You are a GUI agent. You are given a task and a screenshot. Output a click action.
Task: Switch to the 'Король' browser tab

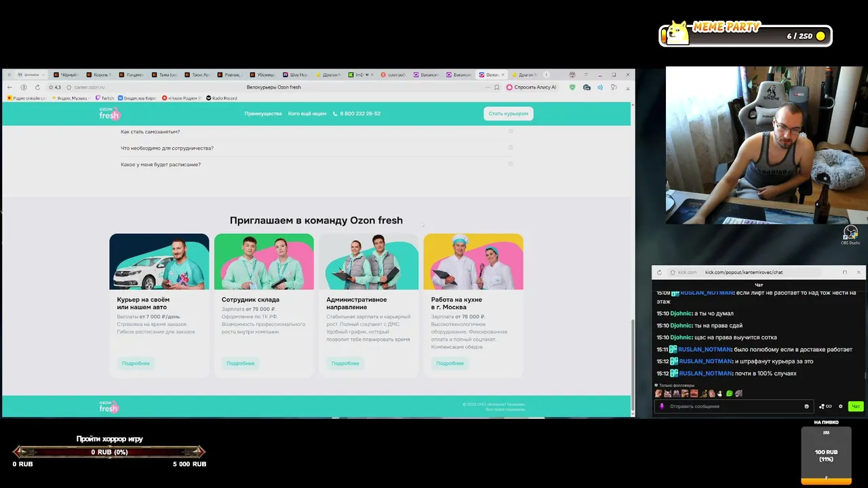point(99,75)
